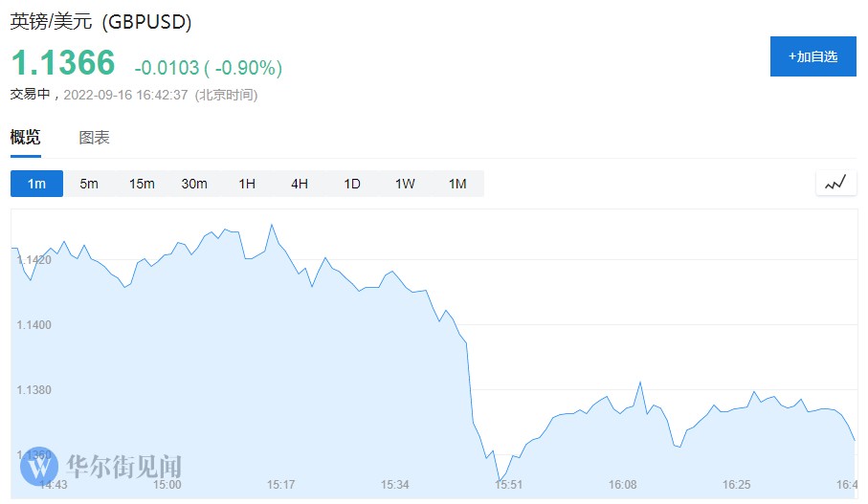The height and width of the screenshot is (504, 868).
Task: Open the 图表 tab
Action: coord(94,138)
